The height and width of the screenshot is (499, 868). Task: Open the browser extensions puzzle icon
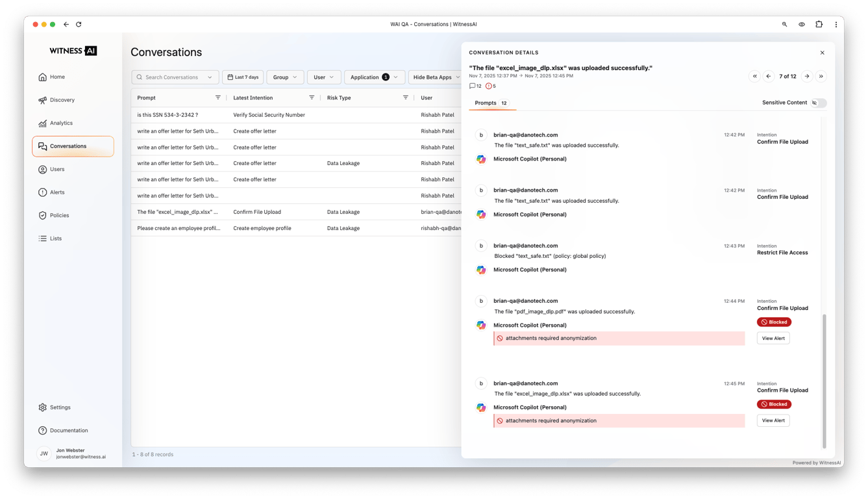[819, 25]
